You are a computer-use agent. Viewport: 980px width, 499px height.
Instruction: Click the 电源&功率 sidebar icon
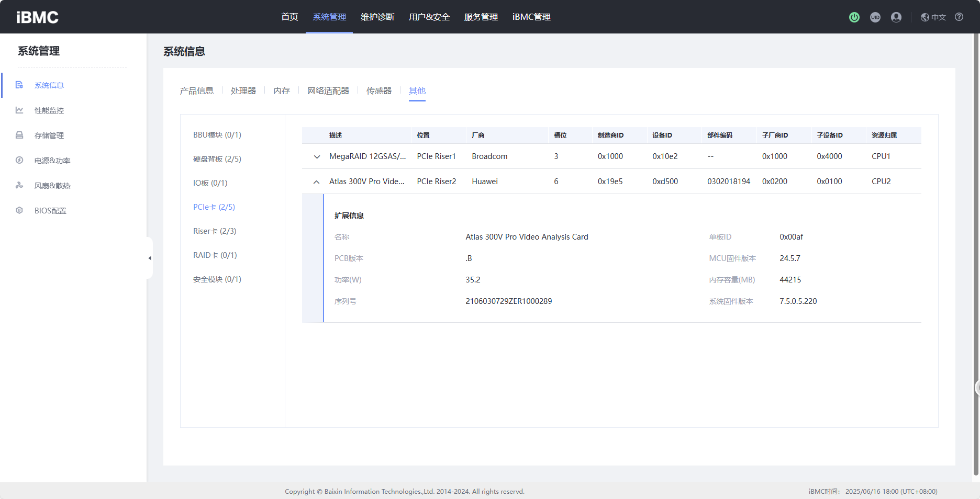[19, 161]
